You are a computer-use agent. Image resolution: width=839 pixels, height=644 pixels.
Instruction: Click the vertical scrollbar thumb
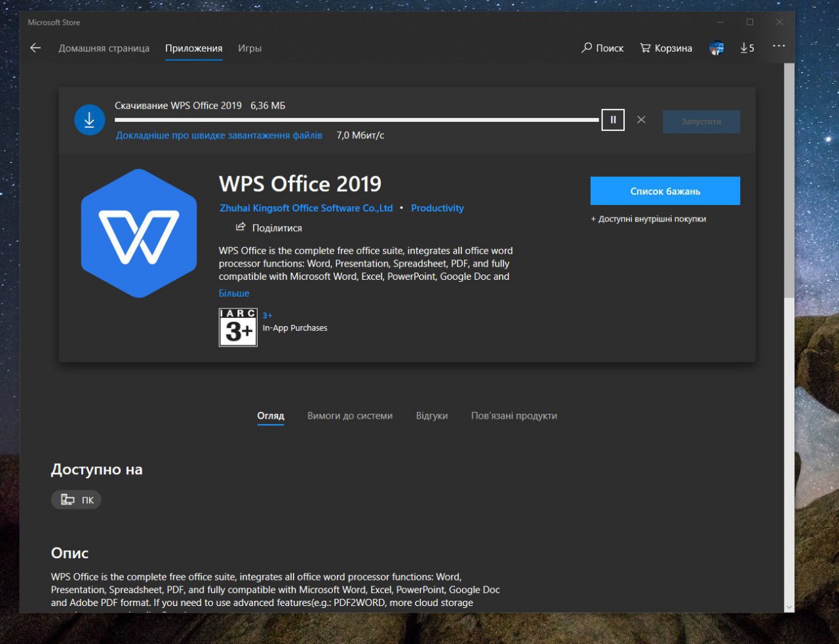(789, 181)
